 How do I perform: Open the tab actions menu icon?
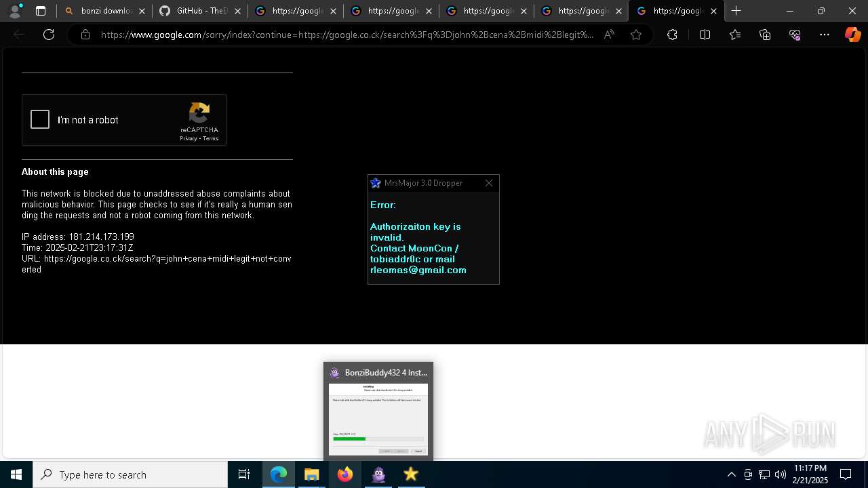tap(41, 11)
